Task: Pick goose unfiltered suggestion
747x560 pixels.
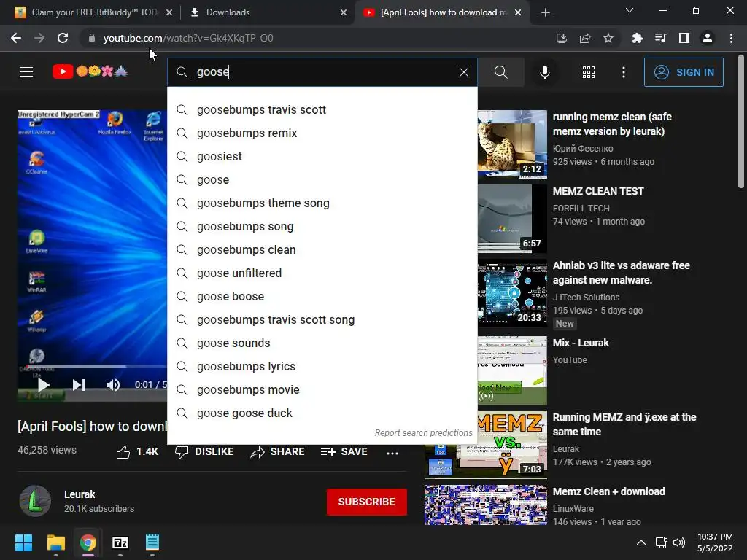Action: coord(322,273)
